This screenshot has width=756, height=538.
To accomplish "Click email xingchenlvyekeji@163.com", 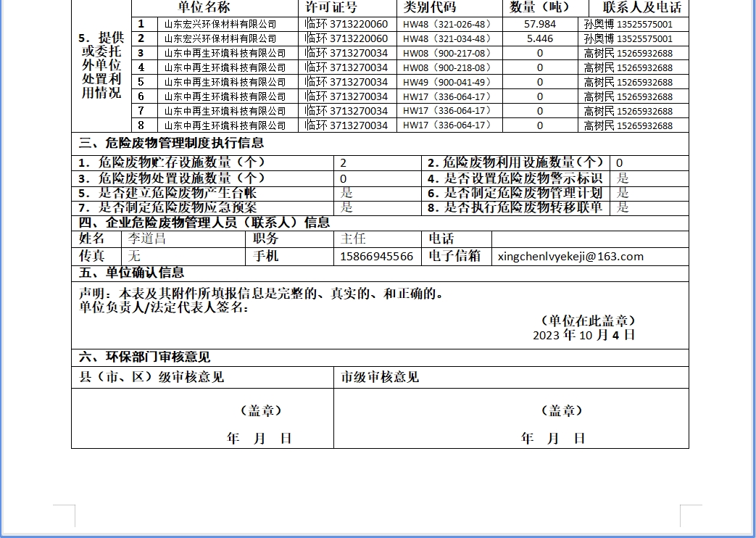I will (570, 257).
